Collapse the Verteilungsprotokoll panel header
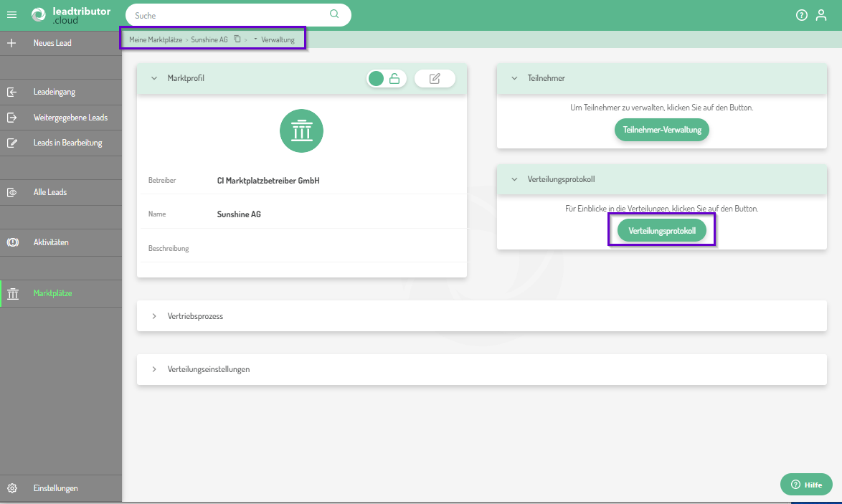This screenshot has width=842, height=504. (x=514, y=179)
